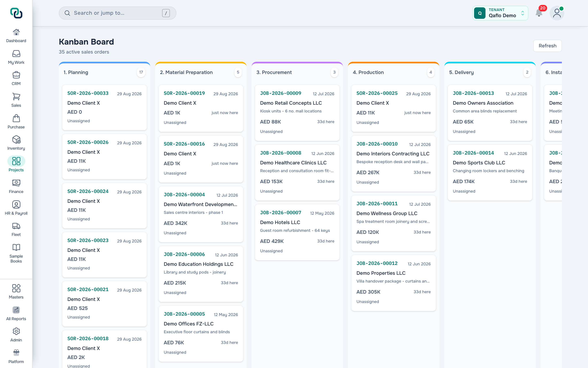Click the slash shortcut key badge
Image resolution: width=588 pixels, height=368 pixels.
click(166, 13)
